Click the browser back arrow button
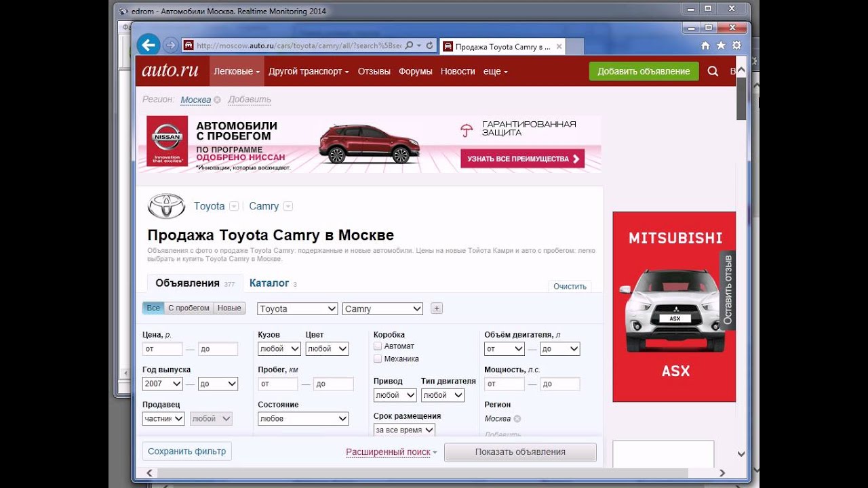The height and width of the screenshot is (488, 868). [148, 45]
